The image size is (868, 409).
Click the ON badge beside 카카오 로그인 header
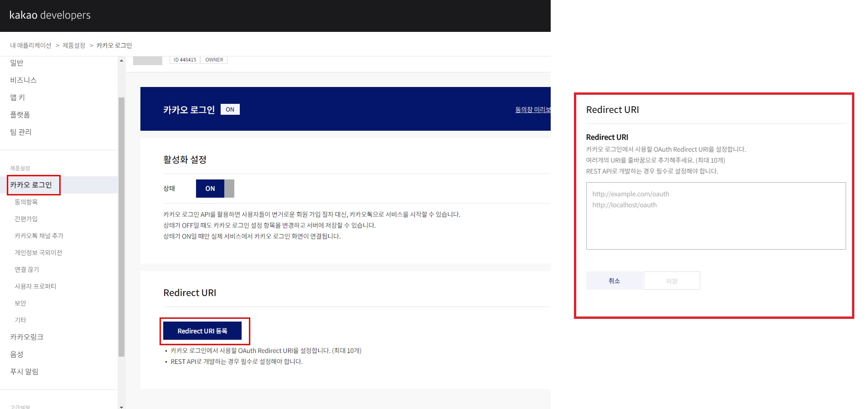tap(230, 109)
